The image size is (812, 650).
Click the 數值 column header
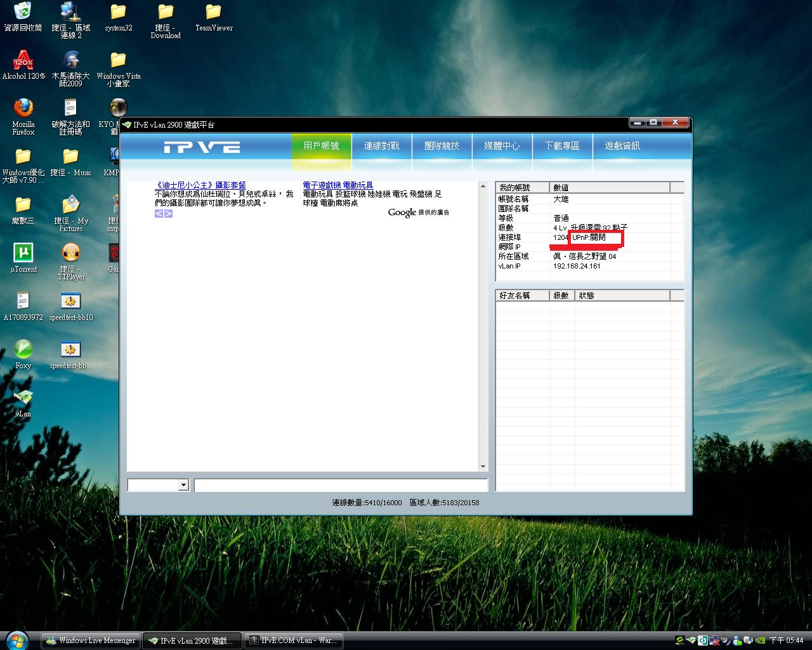click(x=610, y=187)
